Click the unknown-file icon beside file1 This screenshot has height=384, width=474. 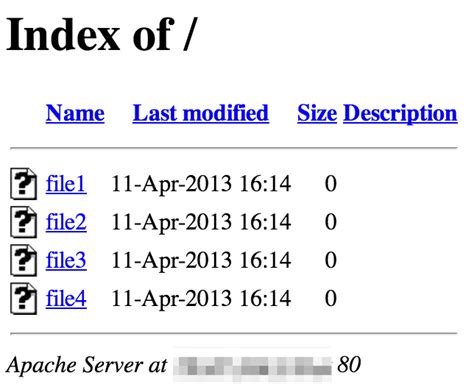point(23,184)
